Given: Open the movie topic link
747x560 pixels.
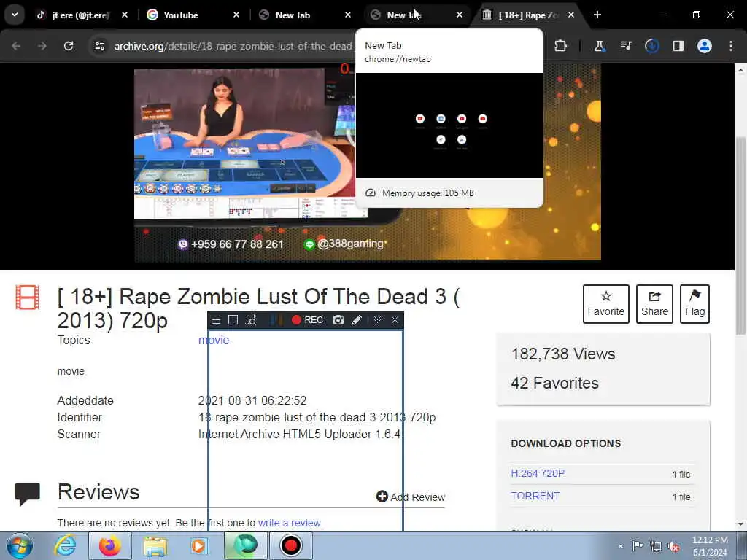Looking at the screenshot, I should point(214,340).
